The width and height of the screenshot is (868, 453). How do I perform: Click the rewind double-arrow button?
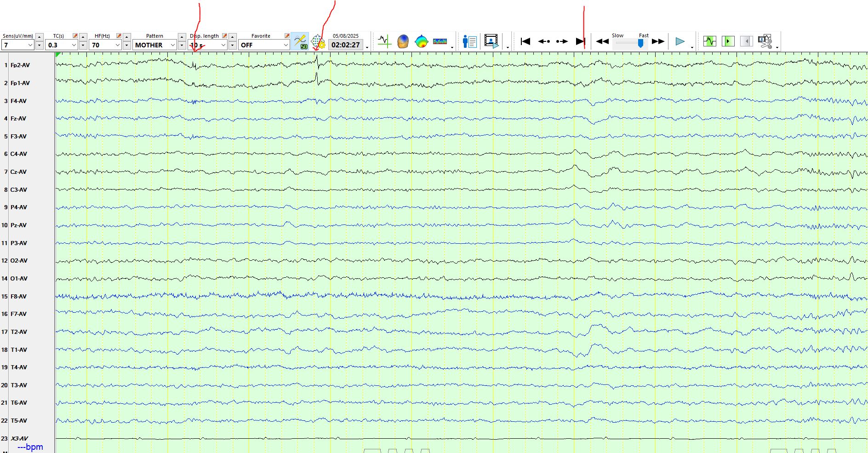[602, 41]
